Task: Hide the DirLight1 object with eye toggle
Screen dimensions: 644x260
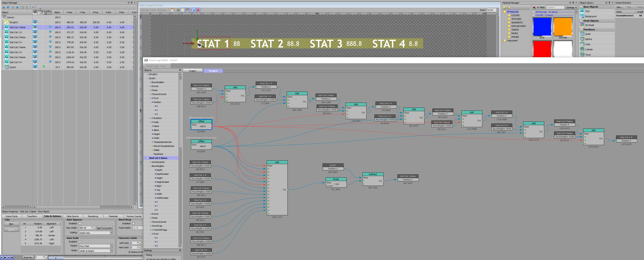Action: (35, 22)
